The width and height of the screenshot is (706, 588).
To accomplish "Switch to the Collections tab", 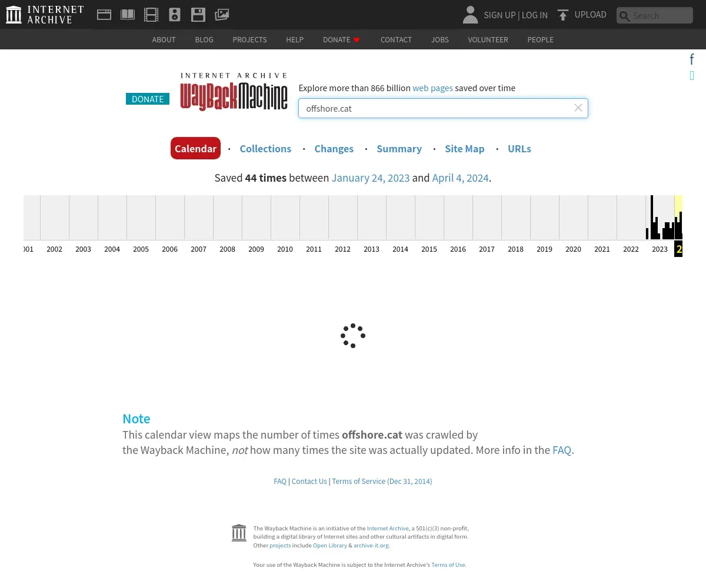I will coord(265,149).
